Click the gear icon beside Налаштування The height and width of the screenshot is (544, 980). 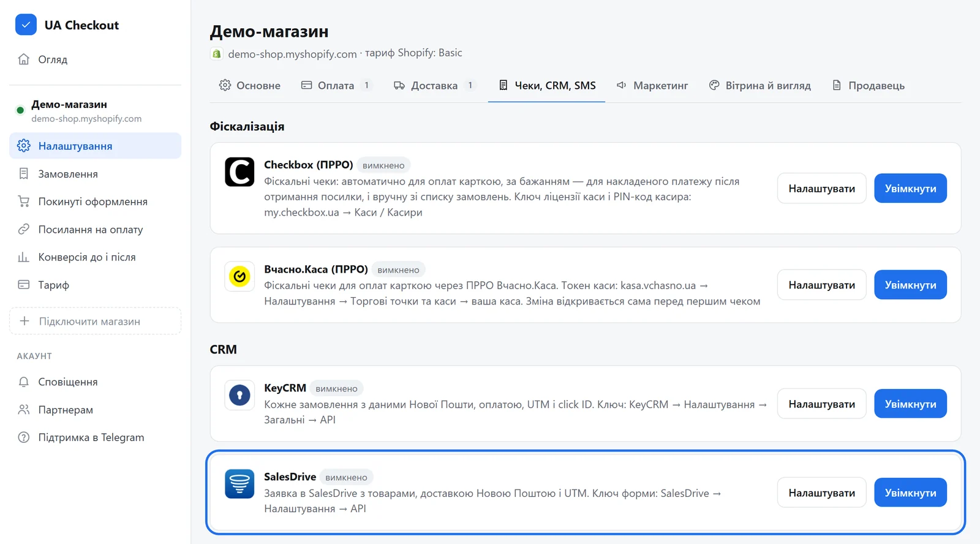pos(24,146)
